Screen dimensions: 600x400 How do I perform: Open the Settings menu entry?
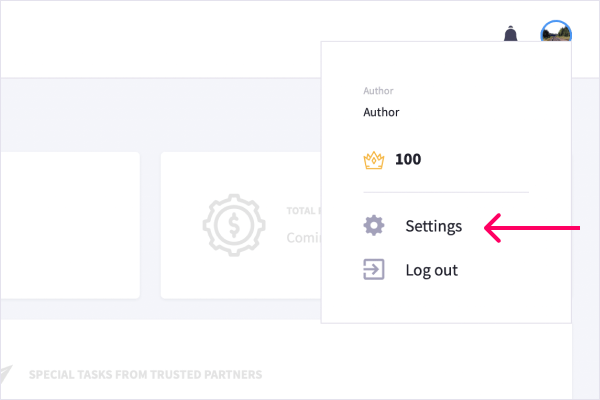point(434,226)
